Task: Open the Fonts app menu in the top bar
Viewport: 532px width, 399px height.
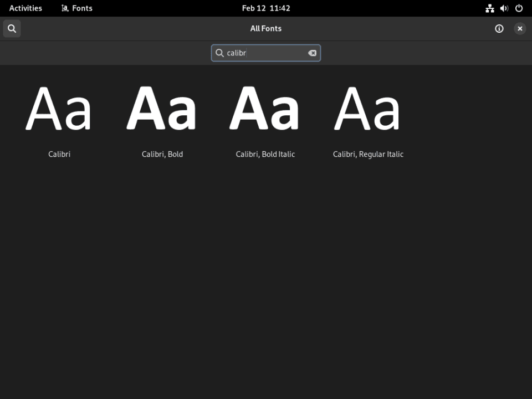Action: coord(76,8)
